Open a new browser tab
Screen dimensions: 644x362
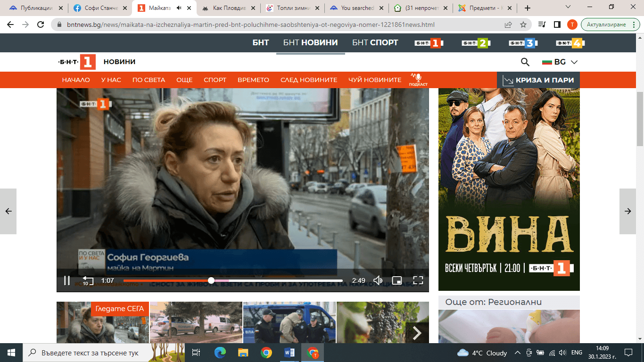click(528, 8)
